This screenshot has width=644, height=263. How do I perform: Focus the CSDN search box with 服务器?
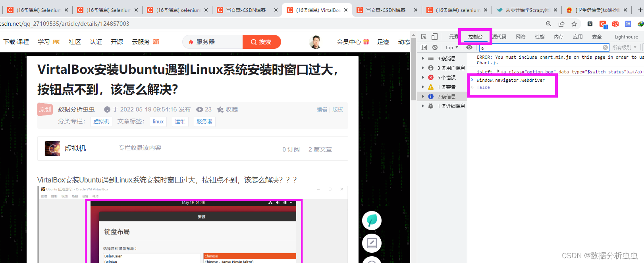tap(213, 42)
